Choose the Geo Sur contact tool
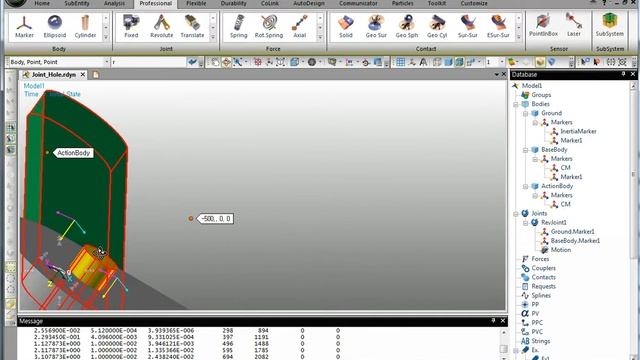The height and width of the screenshot is (360, 640). click(376, 27)
